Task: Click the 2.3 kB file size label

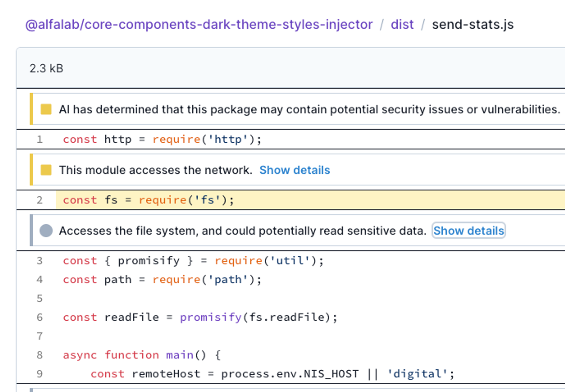Action: tap(46, 68)
